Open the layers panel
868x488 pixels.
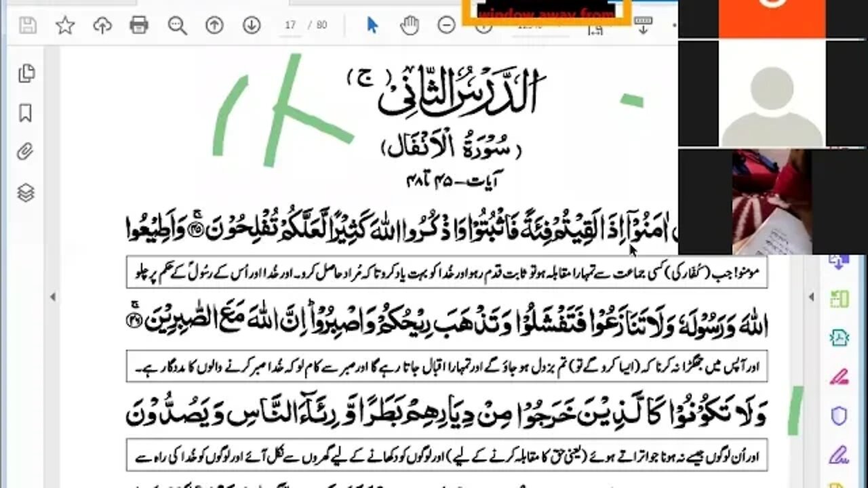pyautogui.click(x=26, y=193)
